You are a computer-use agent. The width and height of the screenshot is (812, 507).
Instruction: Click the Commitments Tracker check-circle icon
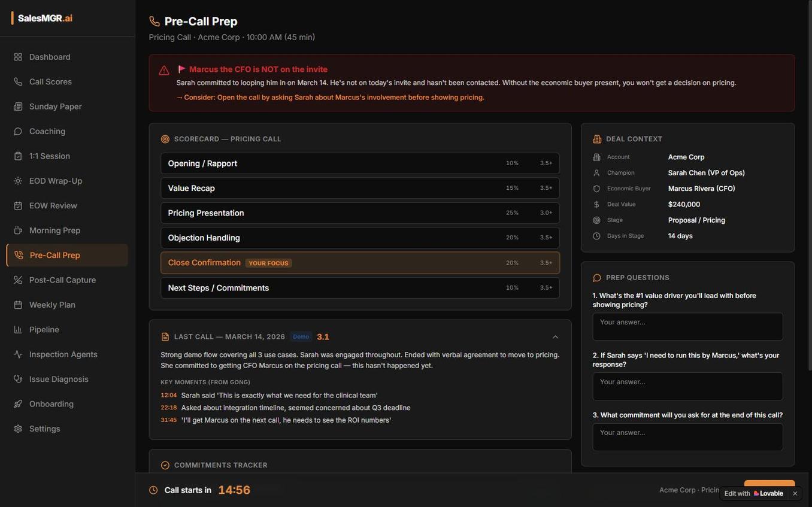click(165, 465)
